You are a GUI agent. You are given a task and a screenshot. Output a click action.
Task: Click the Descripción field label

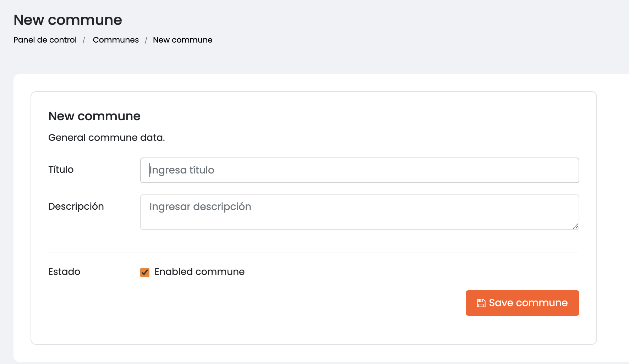tap(76, 206)
